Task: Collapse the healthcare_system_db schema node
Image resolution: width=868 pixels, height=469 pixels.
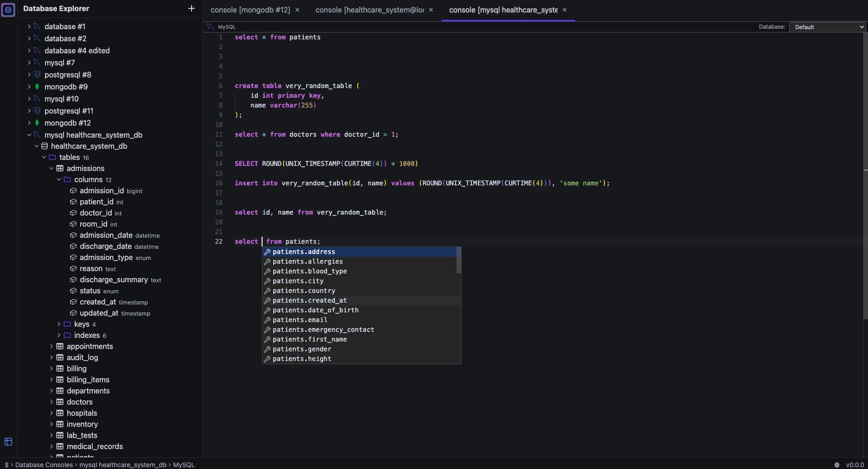Action: tap(36, 146)
